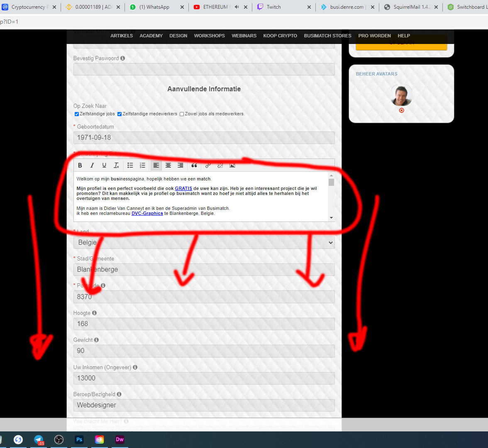The image size is (488, 448).
Task: Click the Gewicht field showing 90
Action: tap(204, 351)
